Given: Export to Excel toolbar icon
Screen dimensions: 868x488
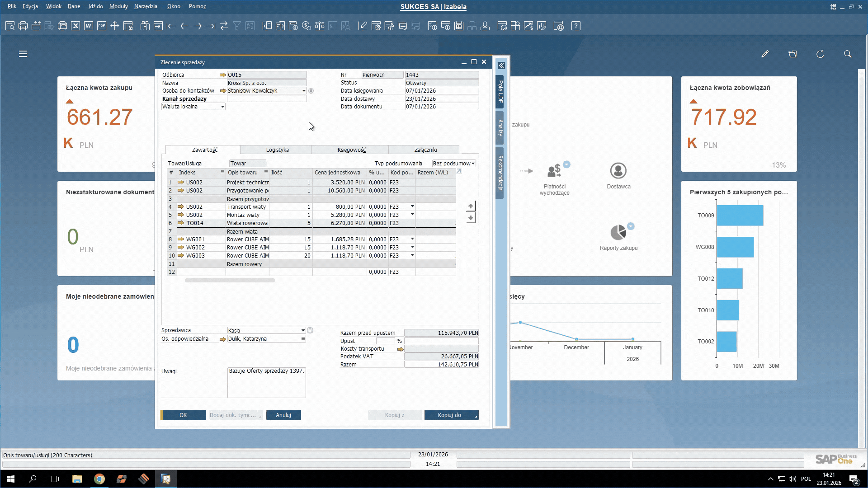Looking at the screenshot, I should [x=75, y=26].
